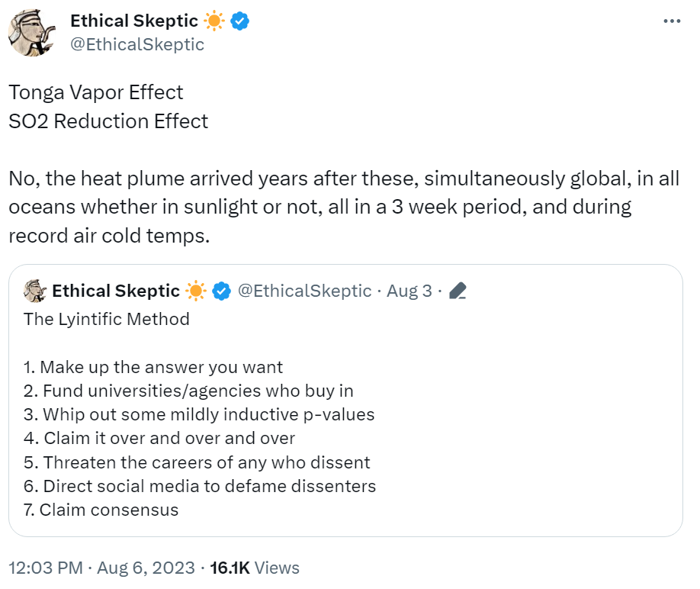Click the "7. Claim consensus" line in the quoted card

click(x=101, y=510)
